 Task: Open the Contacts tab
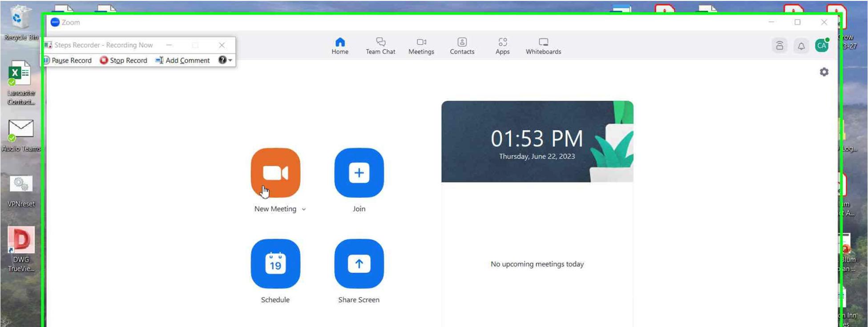click(x=462, y=46)
